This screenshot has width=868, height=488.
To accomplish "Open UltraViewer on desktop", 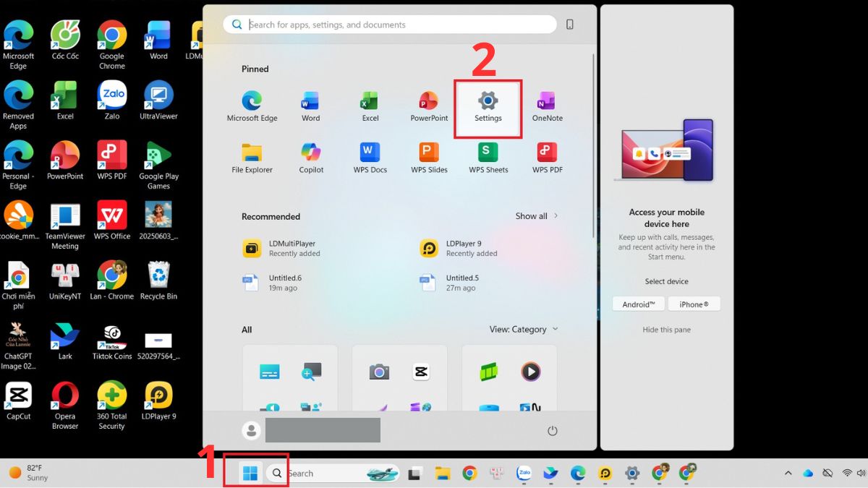I will coord(158,100).
